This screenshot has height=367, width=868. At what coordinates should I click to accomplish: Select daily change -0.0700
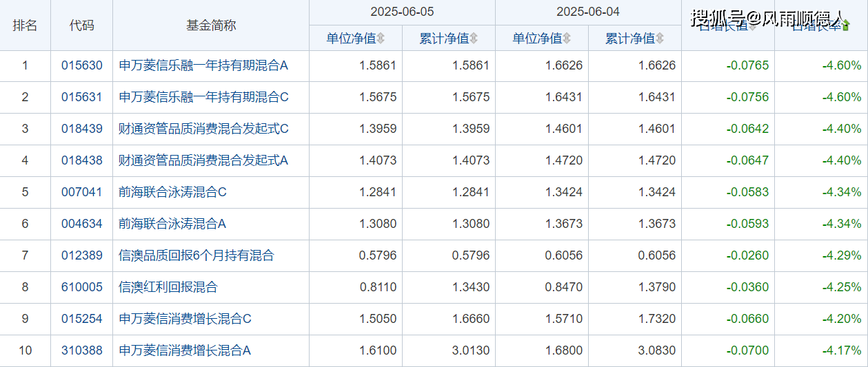pos(747,350)
